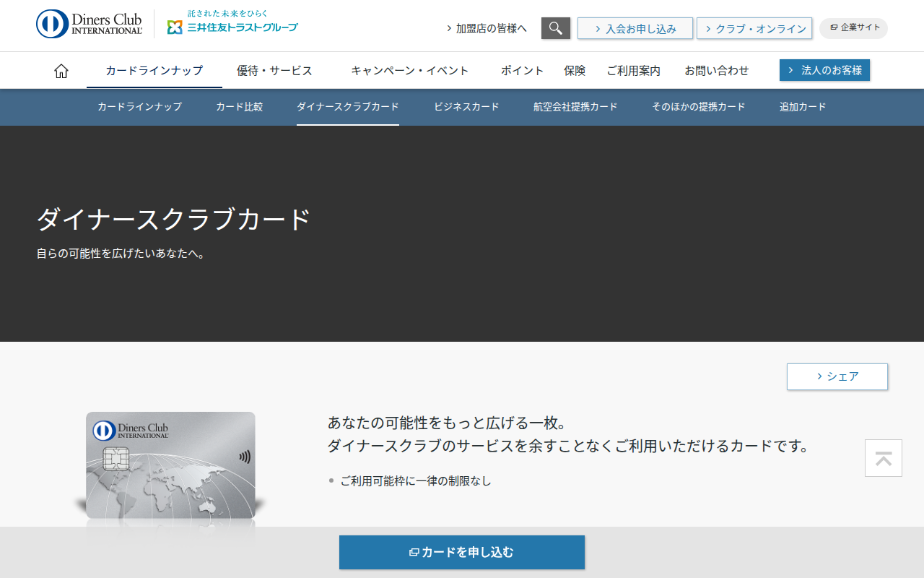Image resolution: width=924 pixels, height=578 pixels.
Task: Select the 追加カード navigation link
Action: tap(802, 106)
